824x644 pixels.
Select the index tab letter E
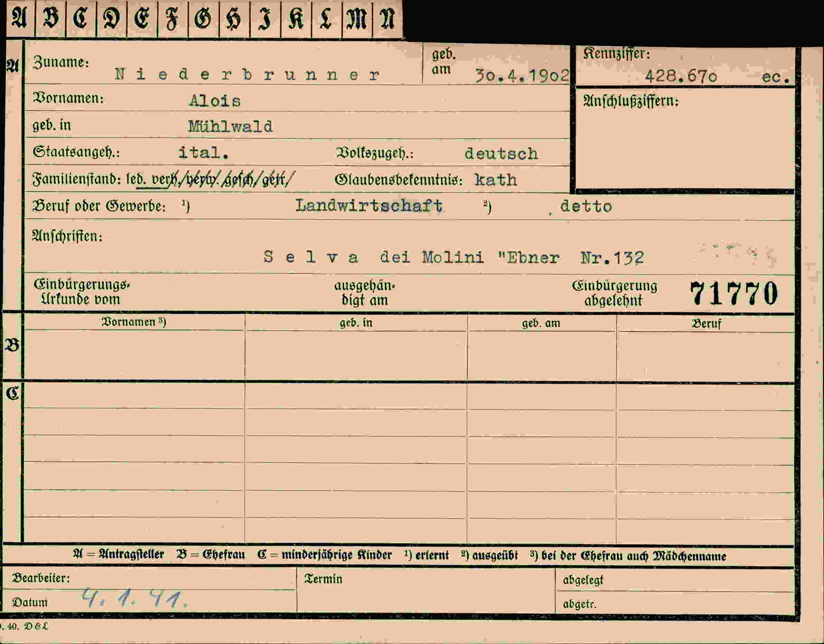(x=142, y=18)
